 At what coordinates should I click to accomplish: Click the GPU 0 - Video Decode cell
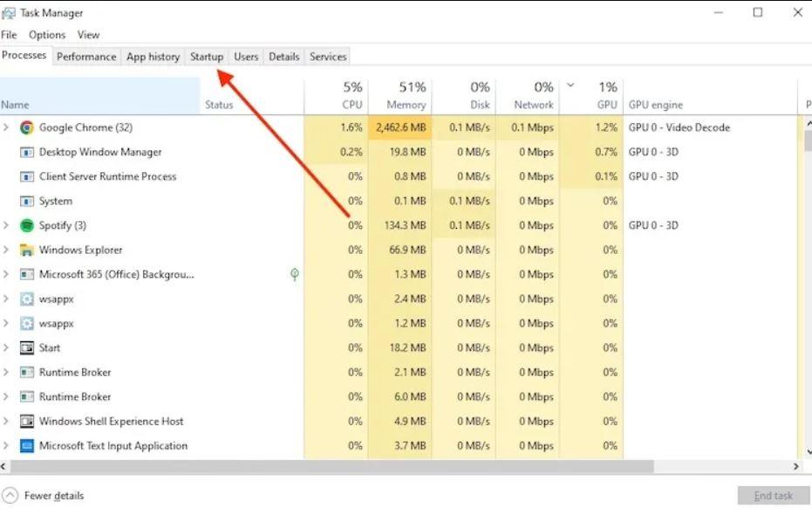(x=679, y=127)
